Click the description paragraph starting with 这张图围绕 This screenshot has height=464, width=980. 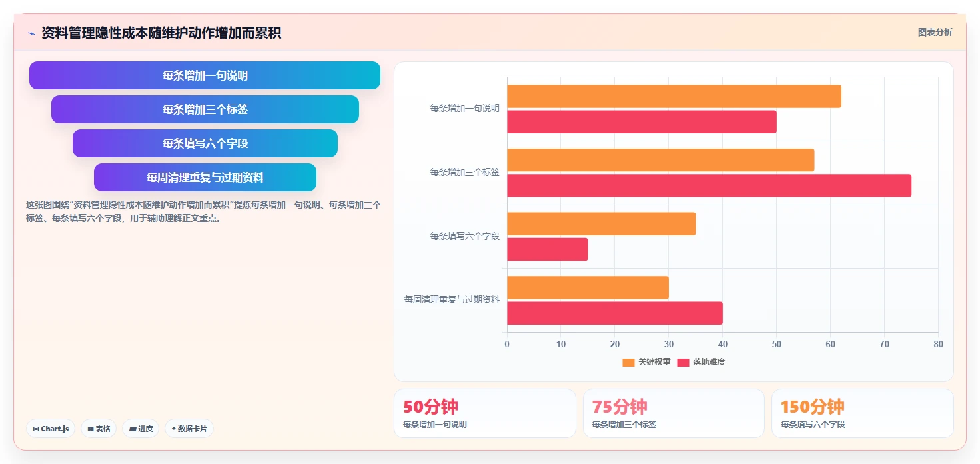click(x=204, y=211)
